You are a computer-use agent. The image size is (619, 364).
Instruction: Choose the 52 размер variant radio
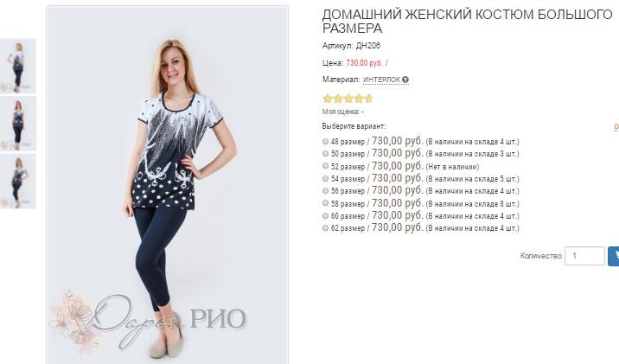click(x=325, y=166)
